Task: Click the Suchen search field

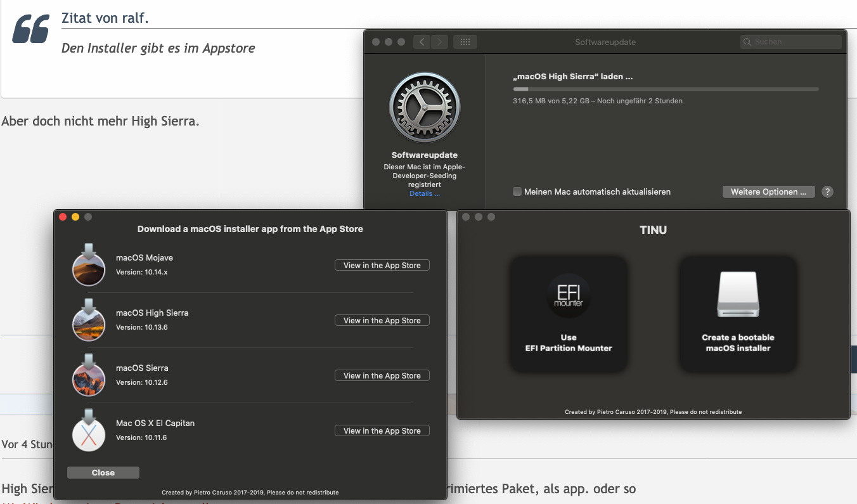Action: click(x=791, y=42)
